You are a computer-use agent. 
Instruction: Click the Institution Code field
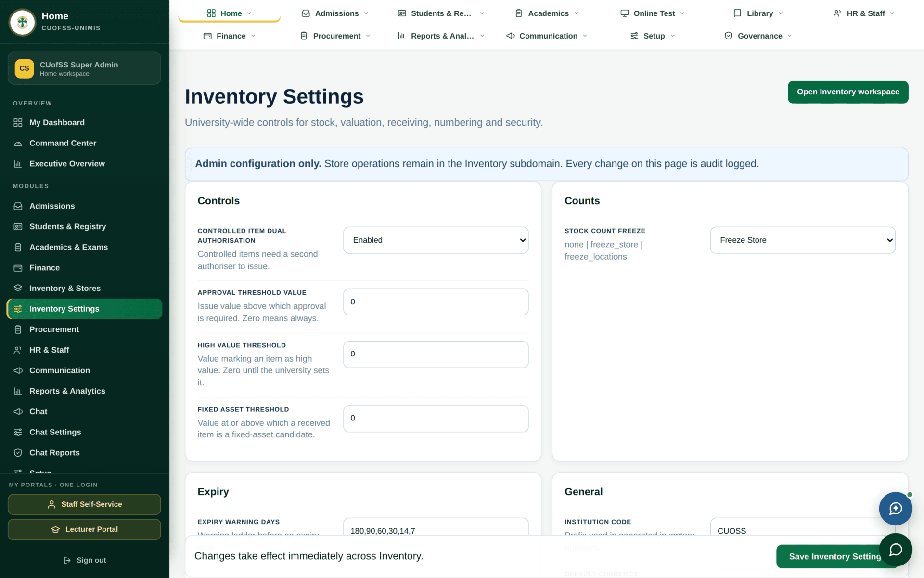803,527
